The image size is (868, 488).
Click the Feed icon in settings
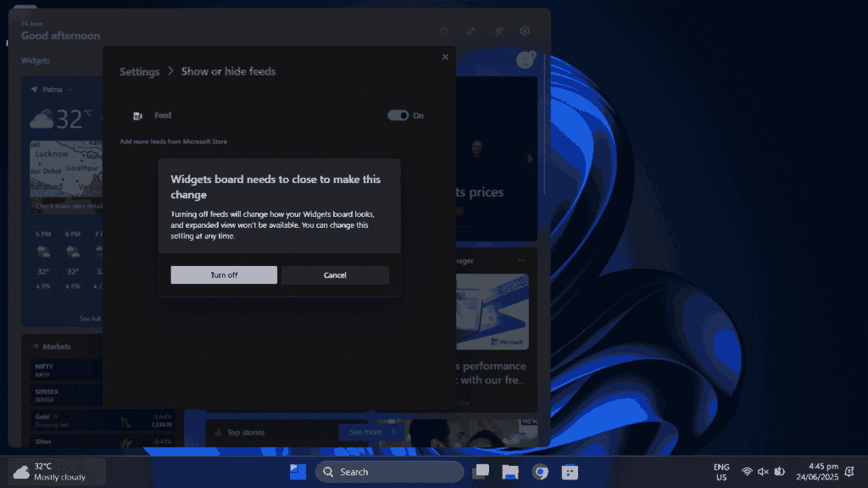pyautogui.click(x=138, y=115)
